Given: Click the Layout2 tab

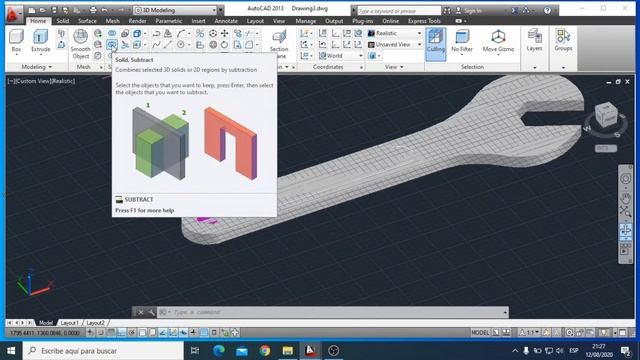Looking at the screenshot, I should click(x=96, y=323).
